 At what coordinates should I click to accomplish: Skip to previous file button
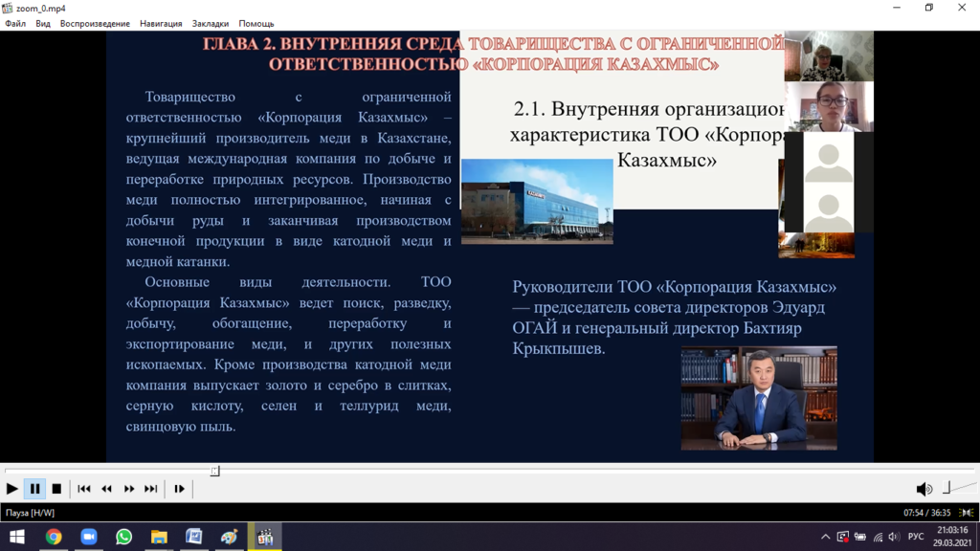pos(84,489)
